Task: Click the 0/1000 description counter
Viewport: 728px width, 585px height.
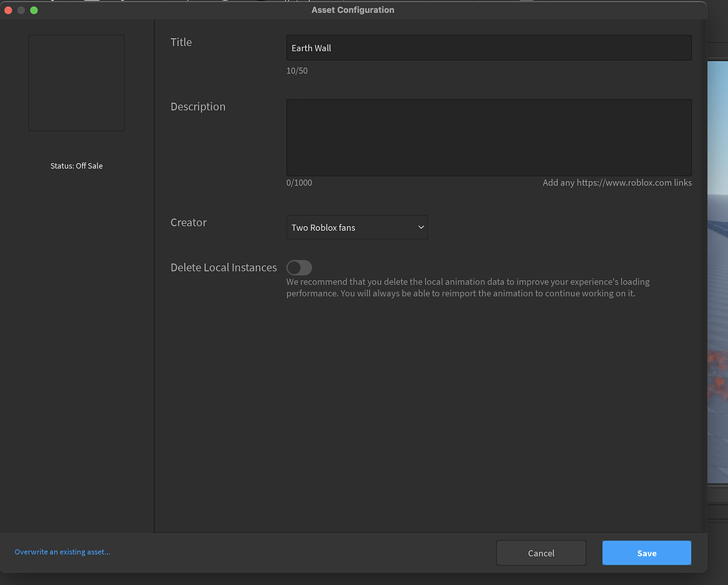Action: tap(299, 183)
